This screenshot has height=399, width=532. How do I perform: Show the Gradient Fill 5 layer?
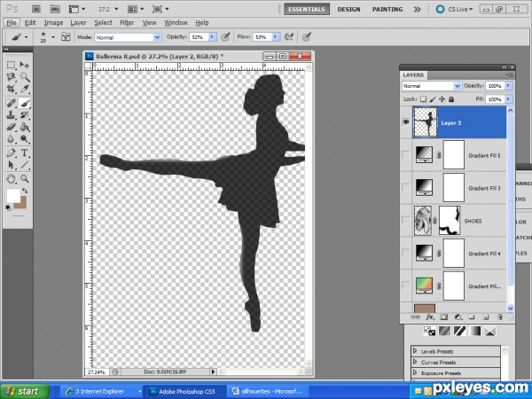point(406,155)
